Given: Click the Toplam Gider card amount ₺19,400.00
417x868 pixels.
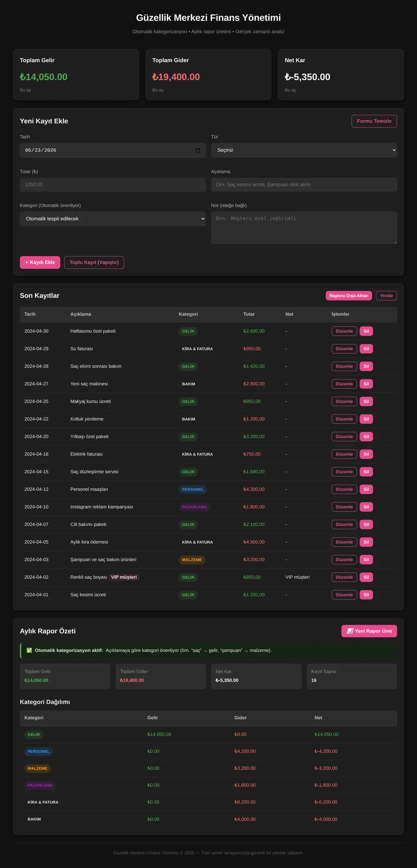Looking at the screenshot, I should coord(176,77).
